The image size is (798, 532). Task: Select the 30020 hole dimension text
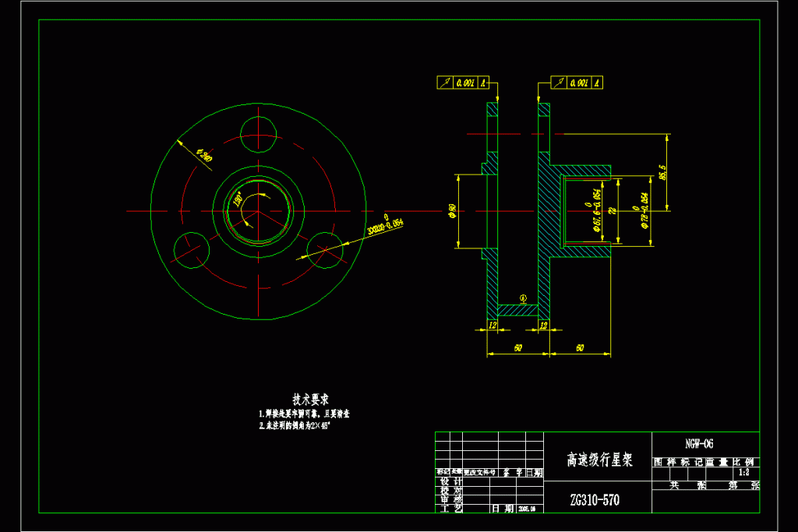tap(385, 226)
